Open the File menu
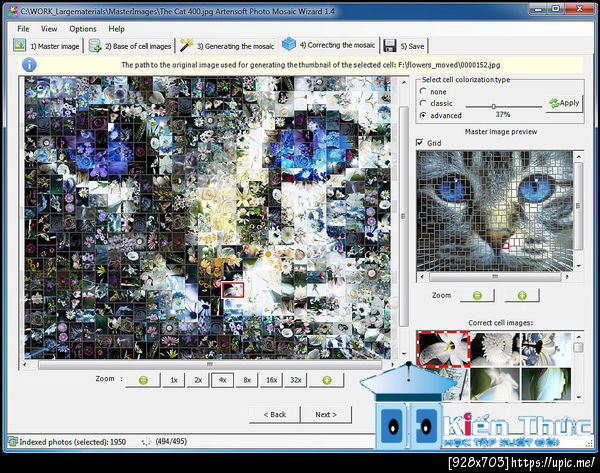600x473 pixels. coord(23,29)
